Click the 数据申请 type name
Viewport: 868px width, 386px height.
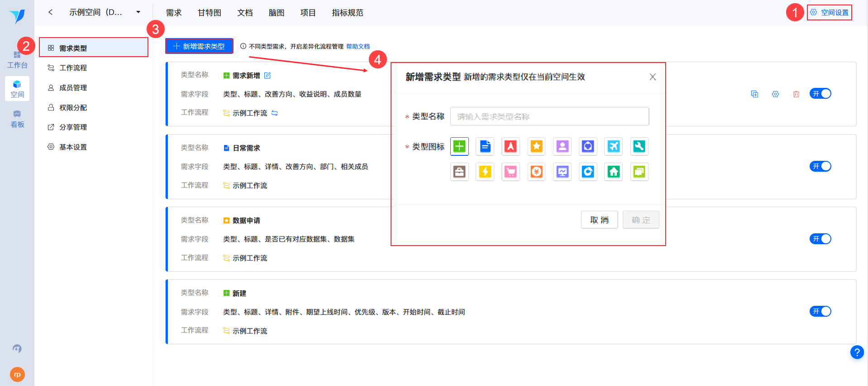tap(246, 221)
